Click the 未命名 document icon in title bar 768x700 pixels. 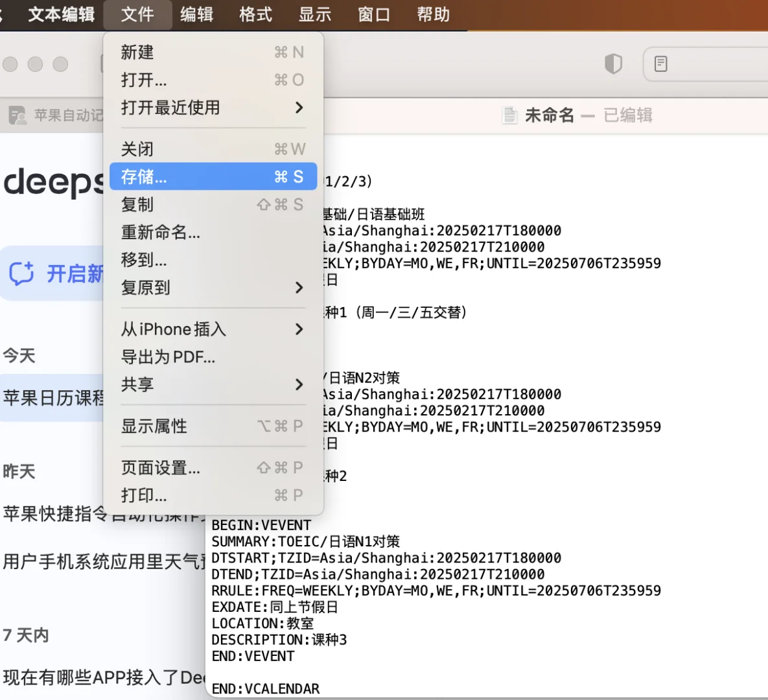coord(510,115)
